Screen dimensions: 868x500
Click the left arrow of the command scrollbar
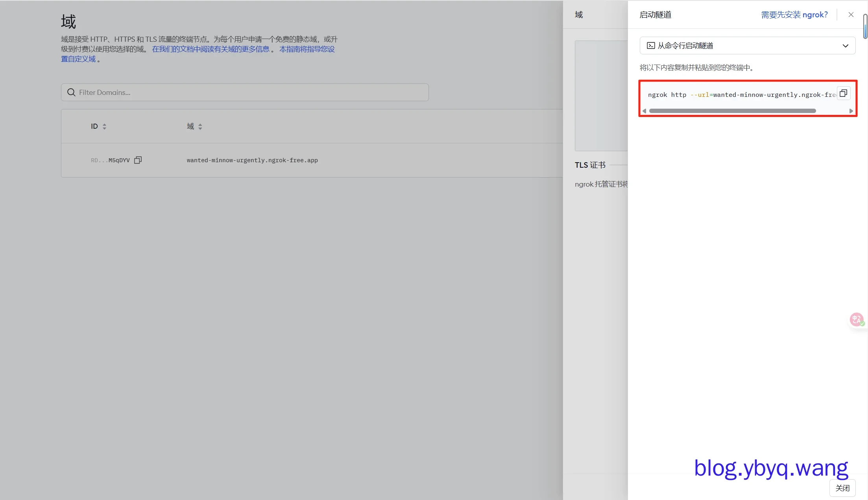click(645, 111)
